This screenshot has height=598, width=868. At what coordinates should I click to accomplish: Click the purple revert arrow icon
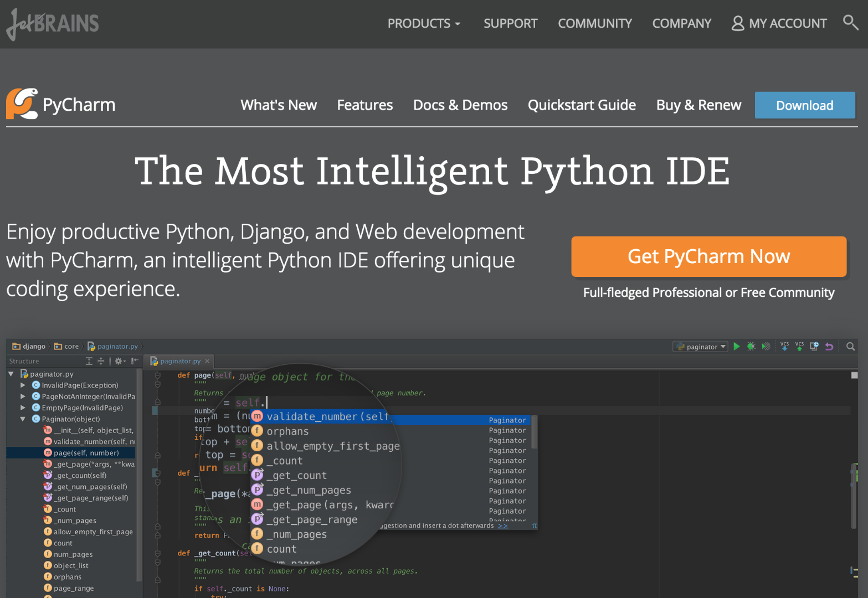pos(829,347)
